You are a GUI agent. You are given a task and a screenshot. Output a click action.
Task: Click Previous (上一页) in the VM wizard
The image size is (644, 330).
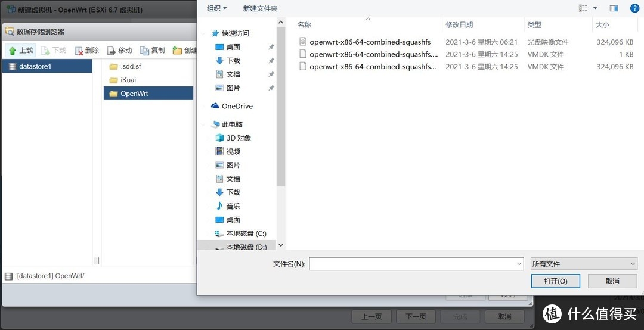coord(371,316)
